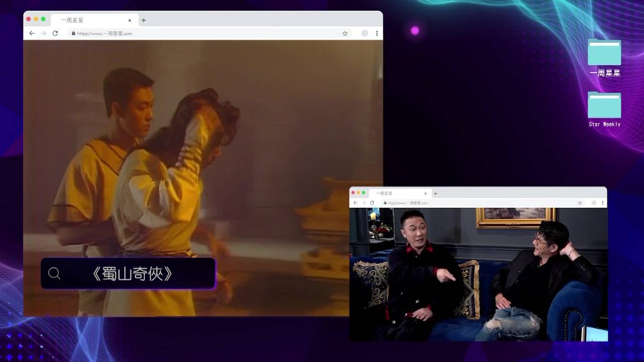The height and width of the screenshot is (362, 644).
Task: Click the back arrow in the large browser window
Action: pos(32,33)
